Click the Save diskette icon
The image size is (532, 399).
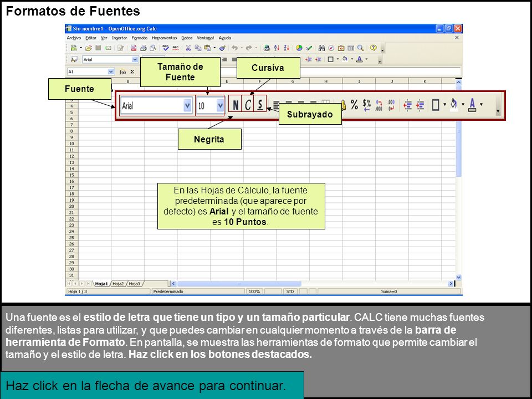tap(98, 48)
